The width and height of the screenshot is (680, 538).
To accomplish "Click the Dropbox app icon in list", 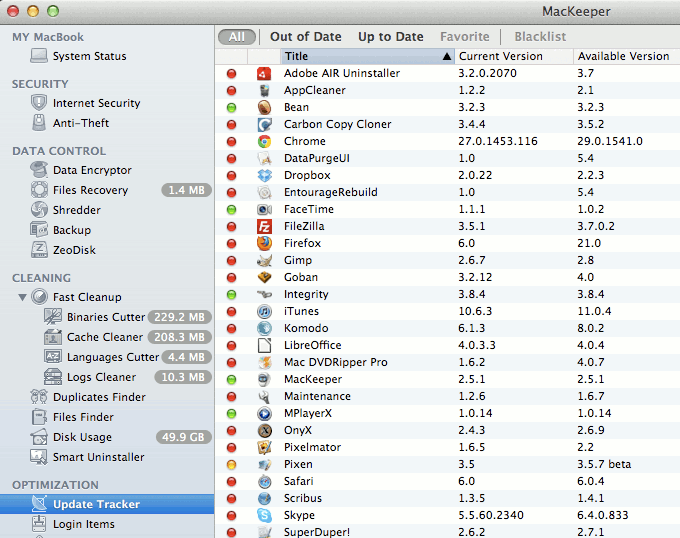I will [x=264, y=175].
